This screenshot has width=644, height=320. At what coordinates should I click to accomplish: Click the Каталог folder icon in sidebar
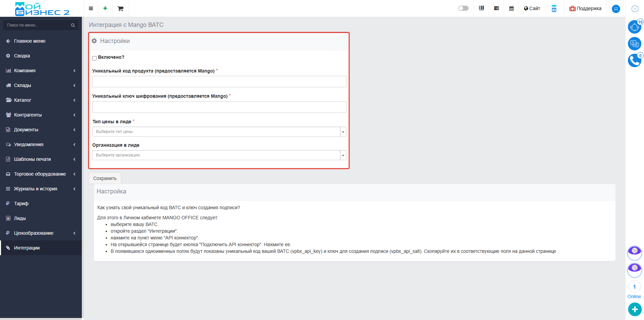(9, 100)
